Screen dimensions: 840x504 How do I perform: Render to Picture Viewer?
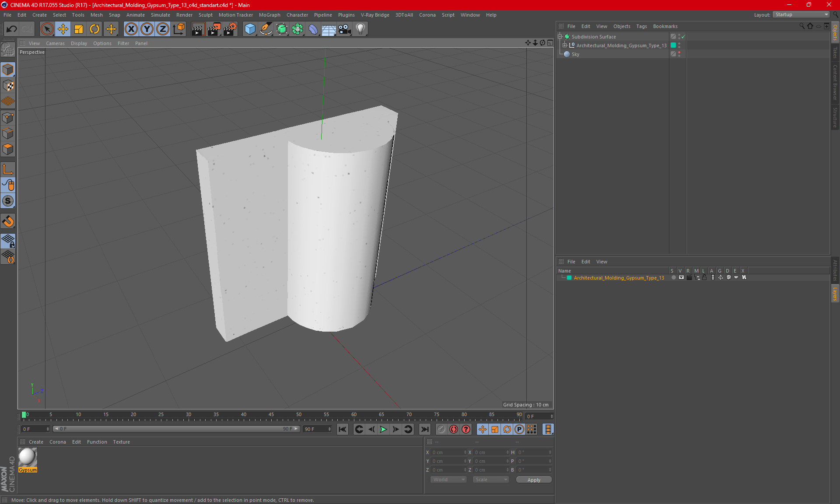[x=214, y=29]
